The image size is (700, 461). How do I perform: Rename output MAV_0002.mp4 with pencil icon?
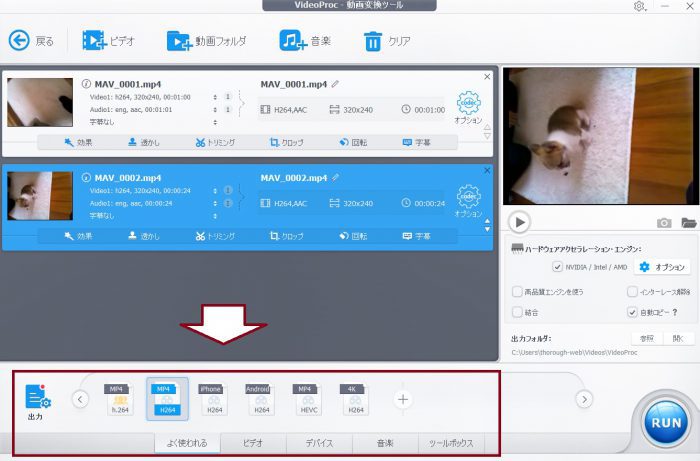pos(335,177)
